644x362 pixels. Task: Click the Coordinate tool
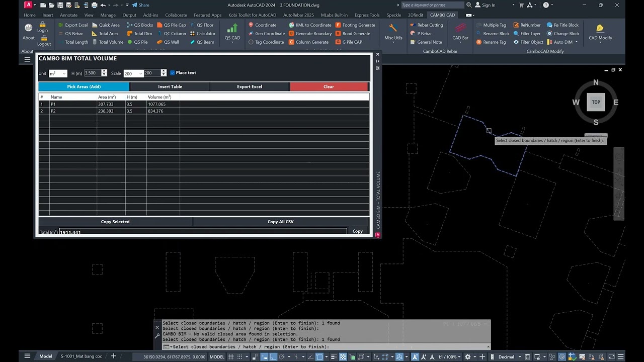262,25
